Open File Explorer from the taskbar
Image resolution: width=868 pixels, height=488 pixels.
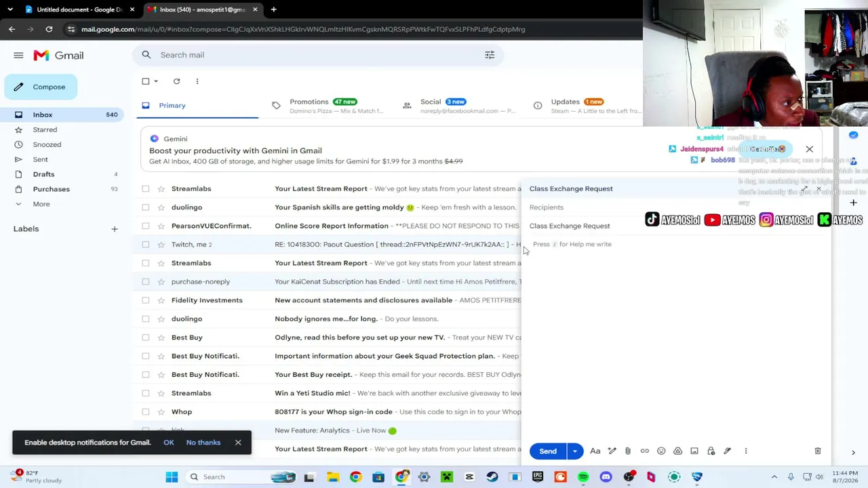pyautogui.click(x=333, y=477)
